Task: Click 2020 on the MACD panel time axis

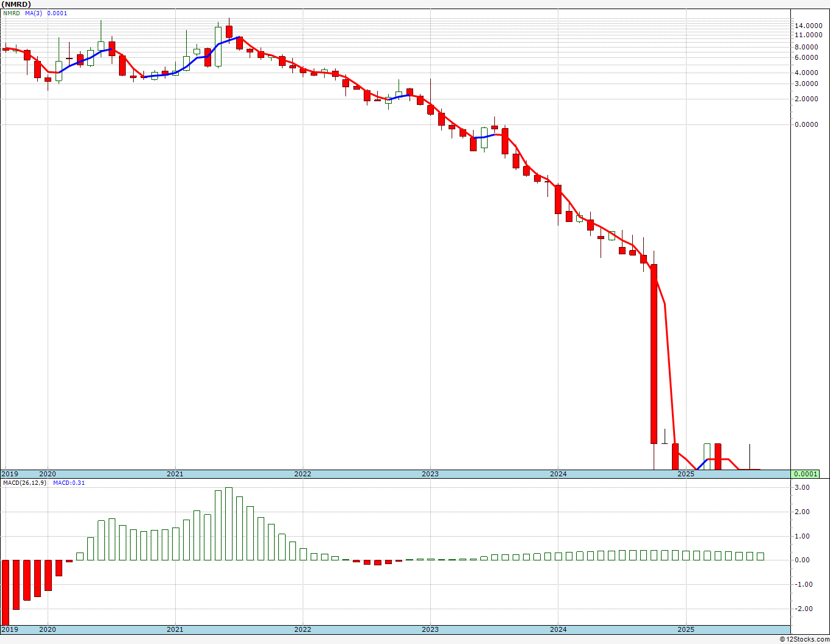Action: [48, 629]
